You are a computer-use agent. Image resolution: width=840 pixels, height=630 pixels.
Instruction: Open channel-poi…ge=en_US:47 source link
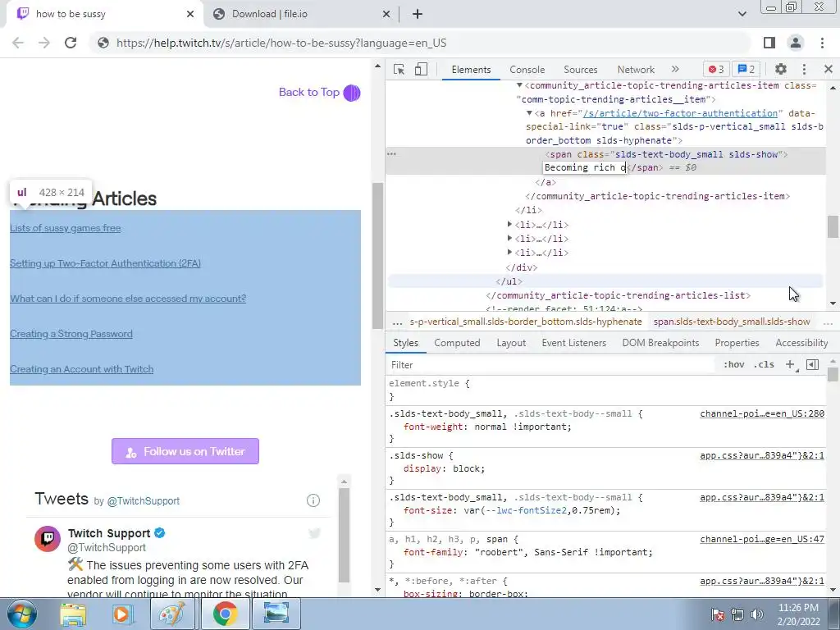click(762, 539)
